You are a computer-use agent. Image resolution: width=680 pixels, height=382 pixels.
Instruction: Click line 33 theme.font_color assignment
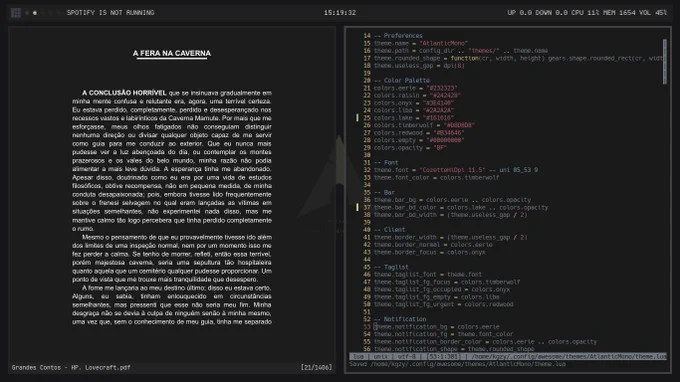[x=436, y=177]
